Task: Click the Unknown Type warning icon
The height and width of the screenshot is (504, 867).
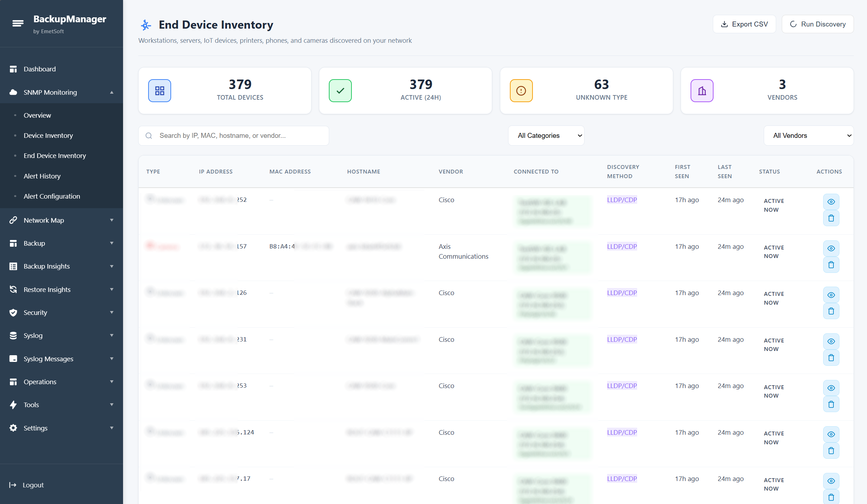Action: pos(521,91)
